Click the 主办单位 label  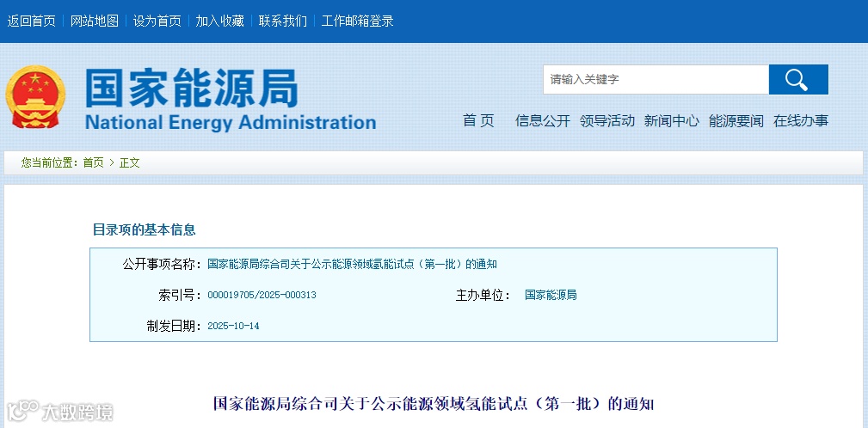483,295
